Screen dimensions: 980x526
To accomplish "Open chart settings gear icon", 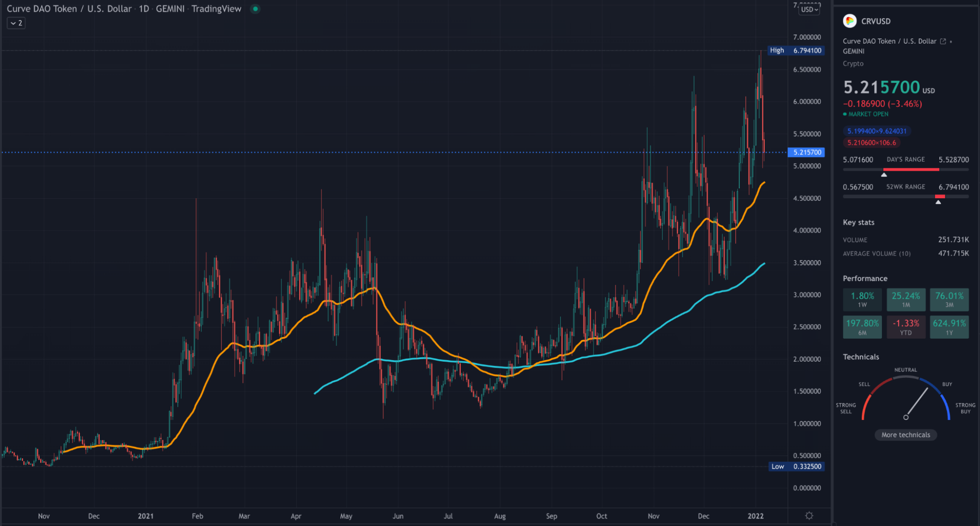I will [x=809, y=516].
